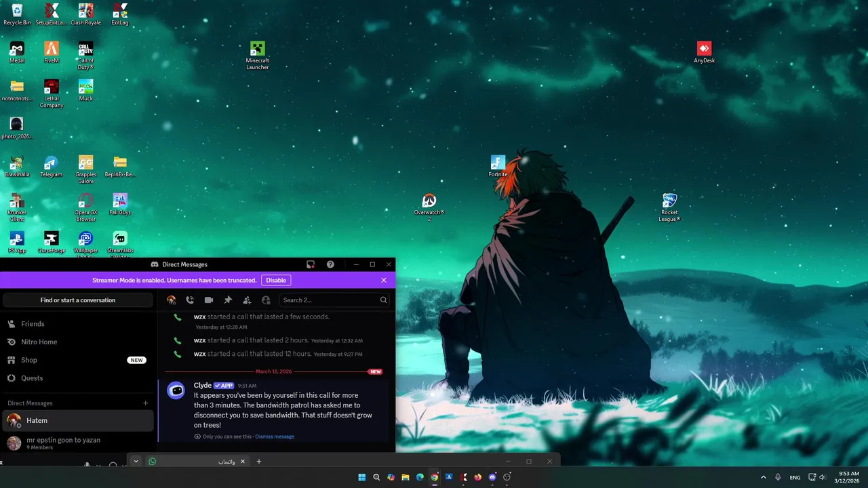Show hidden system tray icons
Viewport: 868px width, 488px height.
(763, 477)
